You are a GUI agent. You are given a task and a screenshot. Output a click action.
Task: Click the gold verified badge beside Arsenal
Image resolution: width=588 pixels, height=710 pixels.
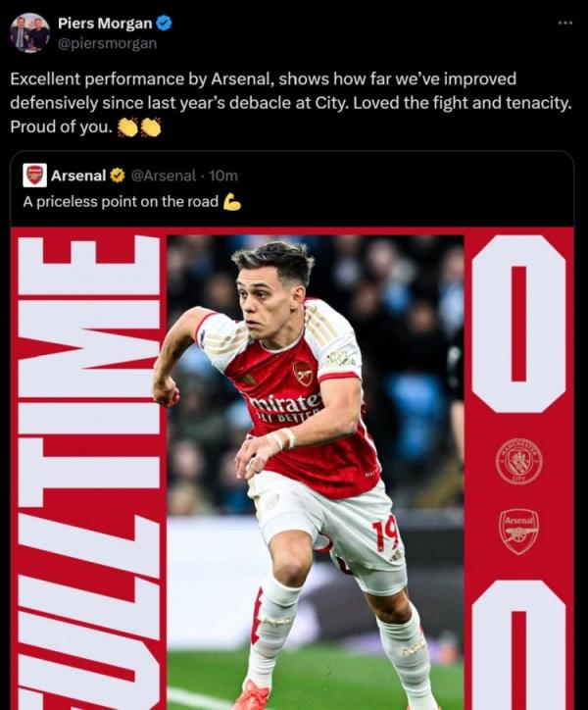[x=118, y=176]
